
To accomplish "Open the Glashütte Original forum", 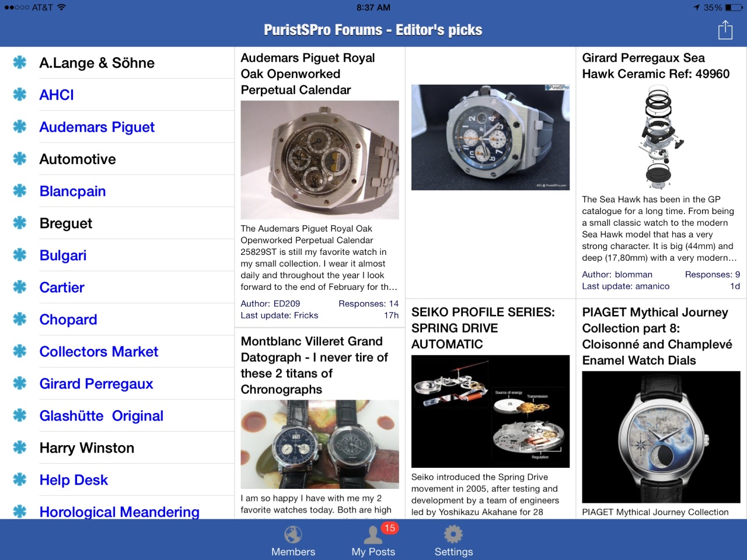I will [101, 416].
